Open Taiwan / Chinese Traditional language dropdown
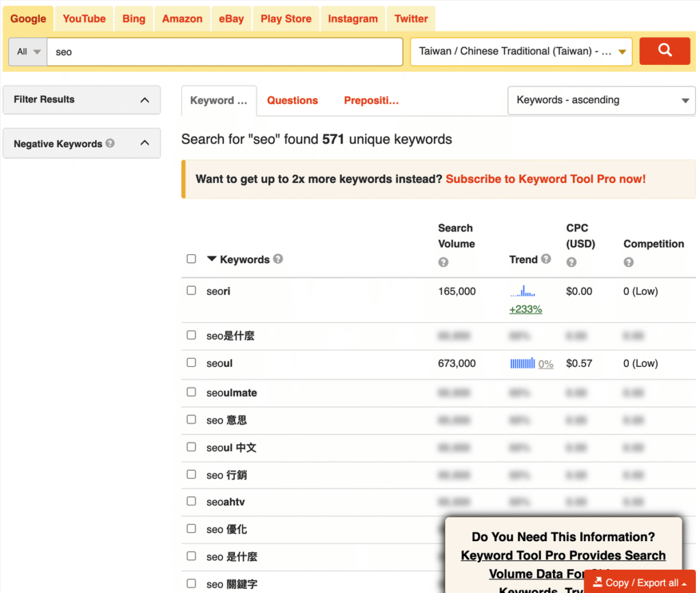This screenshot has width=700, height=593. click(x=521, y=51)
